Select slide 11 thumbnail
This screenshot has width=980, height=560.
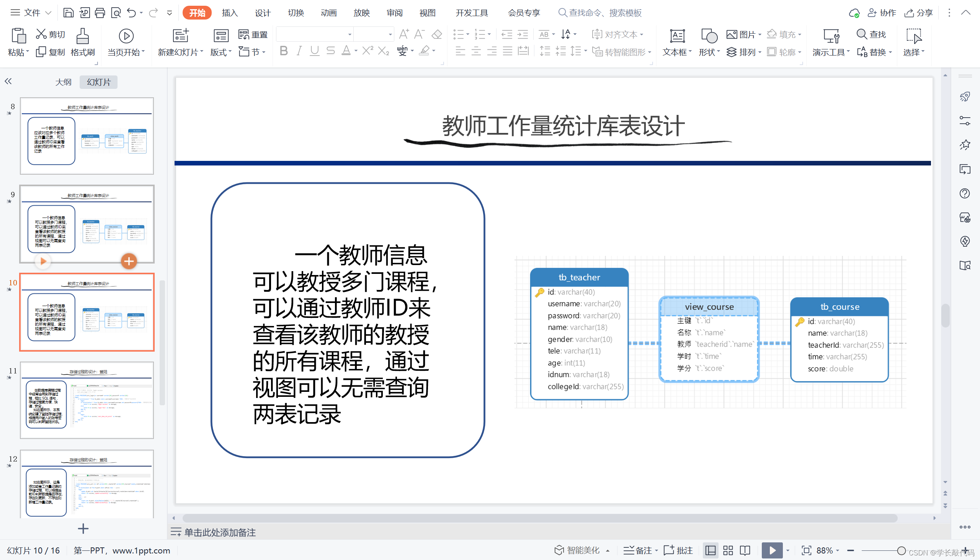coord(87,400)
